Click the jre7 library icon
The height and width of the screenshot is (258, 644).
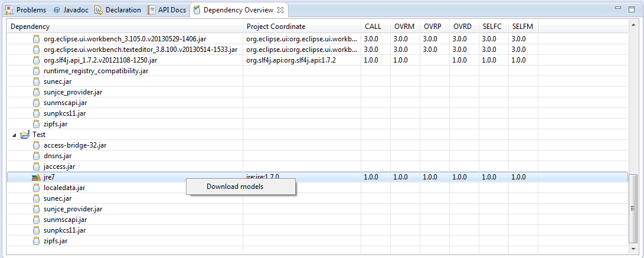coord(37,177)
